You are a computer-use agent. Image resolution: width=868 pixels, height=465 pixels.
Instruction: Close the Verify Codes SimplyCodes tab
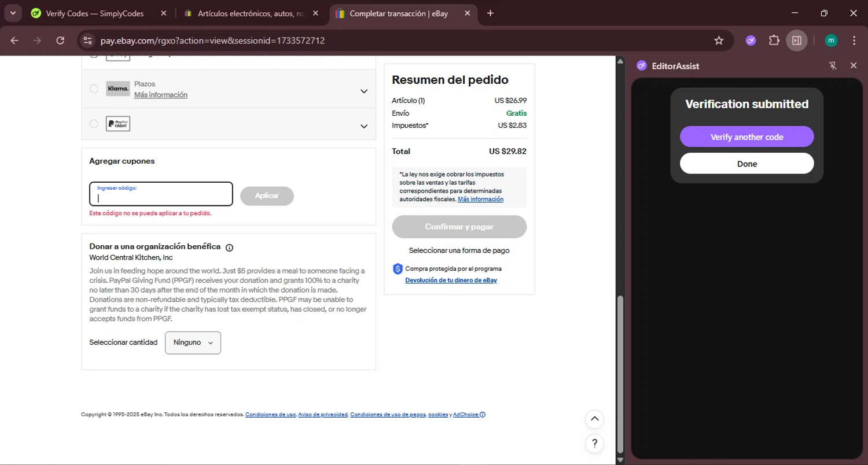click(x=163, y=13)
